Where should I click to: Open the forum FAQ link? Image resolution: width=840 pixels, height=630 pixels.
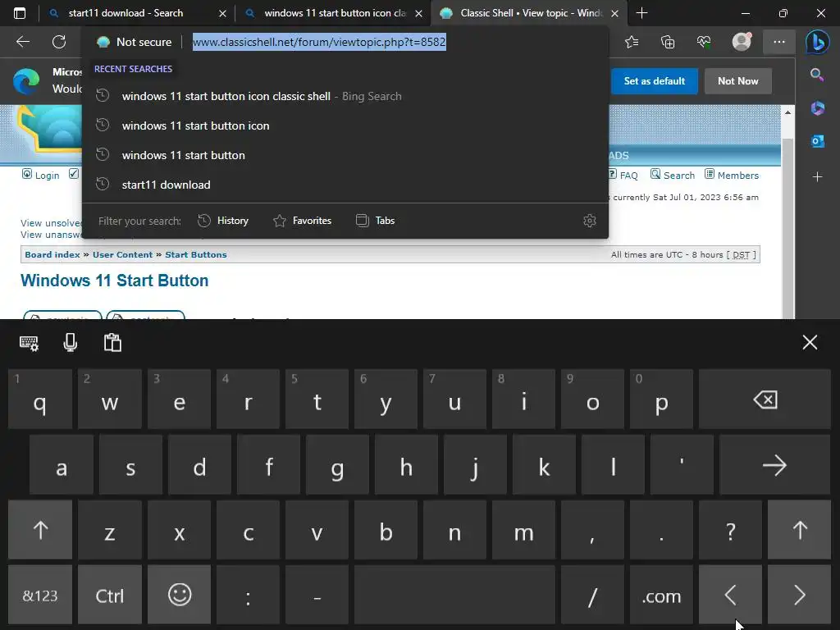pos(623,175)
